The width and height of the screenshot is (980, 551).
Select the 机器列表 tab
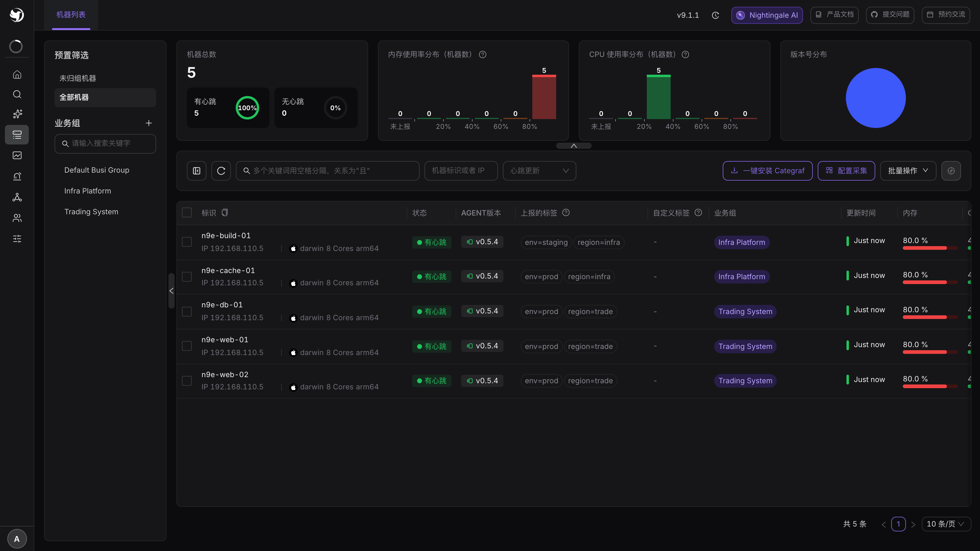[x=71, y=15]
